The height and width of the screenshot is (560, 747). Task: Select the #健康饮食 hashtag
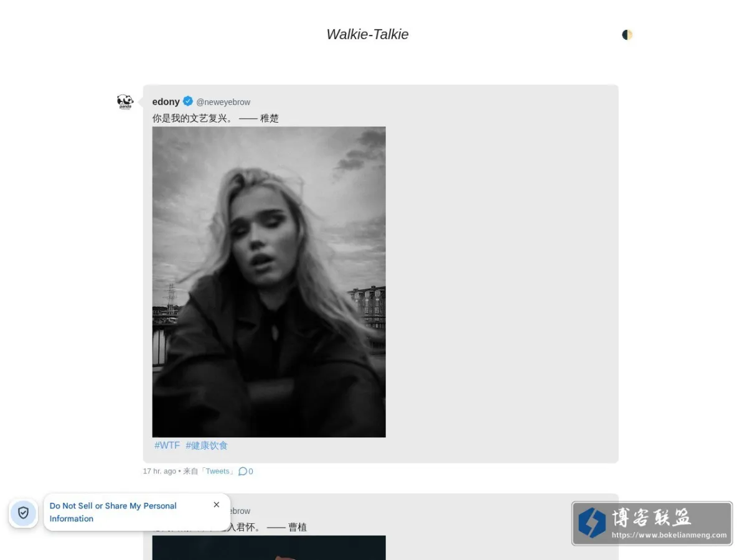[207, 446]
